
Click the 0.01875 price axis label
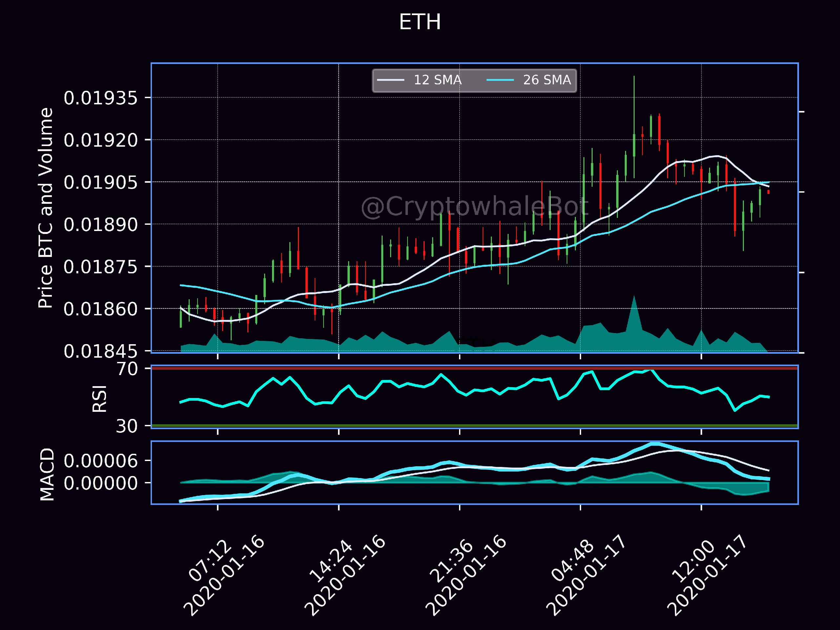[101, 266]
